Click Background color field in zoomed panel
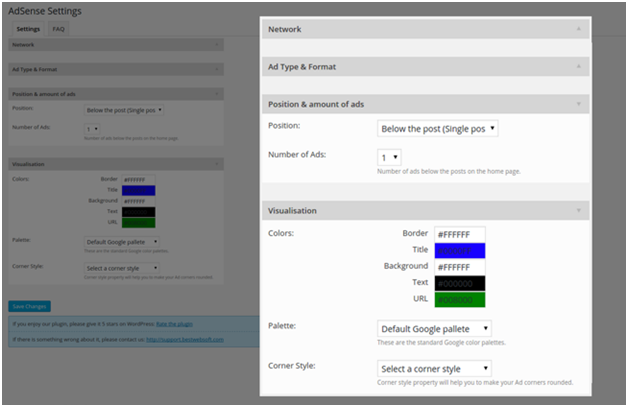Viewport: 628px width, 407px height. click(x=460, y=267)
